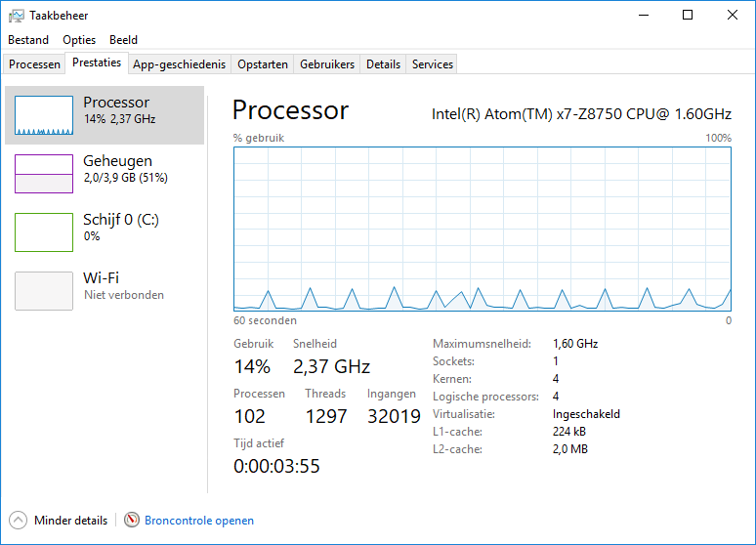Open the Gebruikers tab

[x=327, y=64]
